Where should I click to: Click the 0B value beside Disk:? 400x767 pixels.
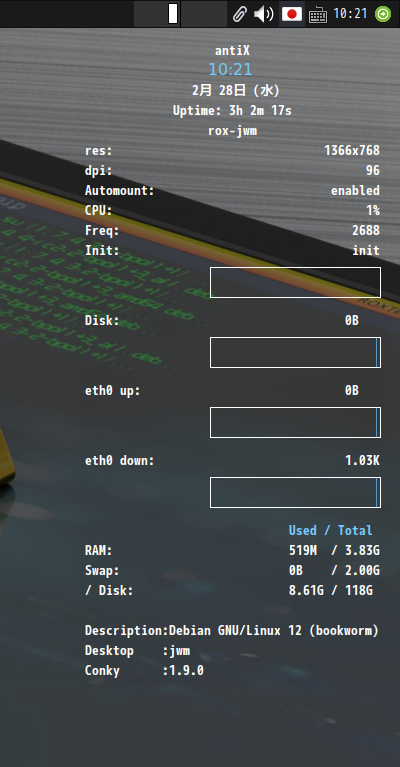click(x=352, y=321)
